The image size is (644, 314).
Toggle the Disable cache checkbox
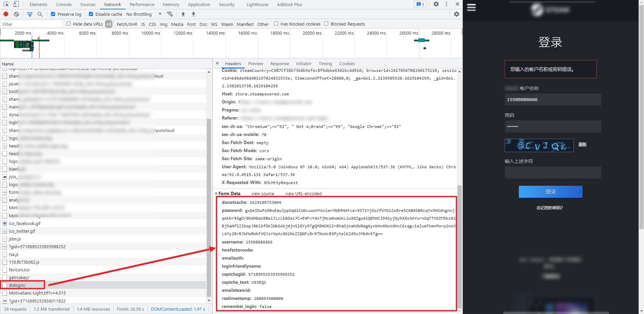(x=91, y=14)
